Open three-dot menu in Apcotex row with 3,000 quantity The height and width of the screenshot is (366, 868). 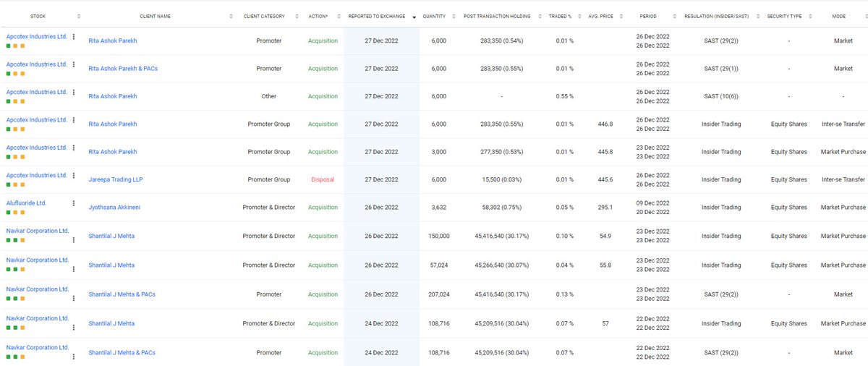[73, 148]
